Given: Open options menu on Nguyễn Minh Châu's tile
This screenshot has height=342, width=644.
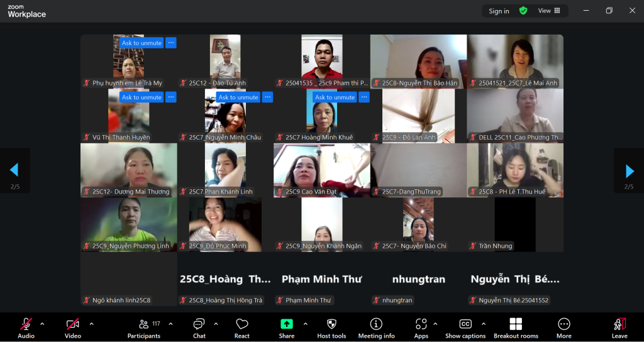Looking at the screenshot, I should (x=267, y=97).
